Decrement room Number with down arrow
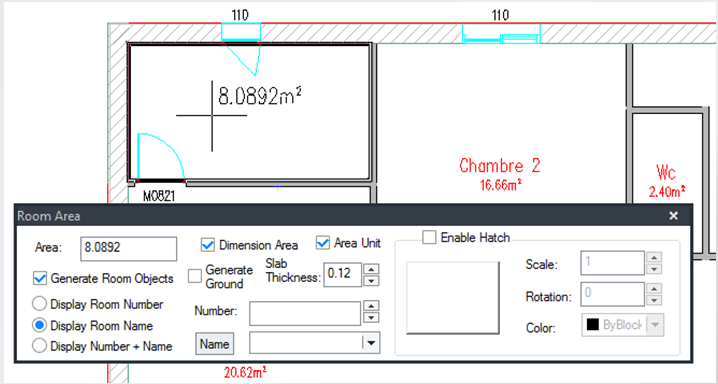718x384 pixels. pos(371,317)
